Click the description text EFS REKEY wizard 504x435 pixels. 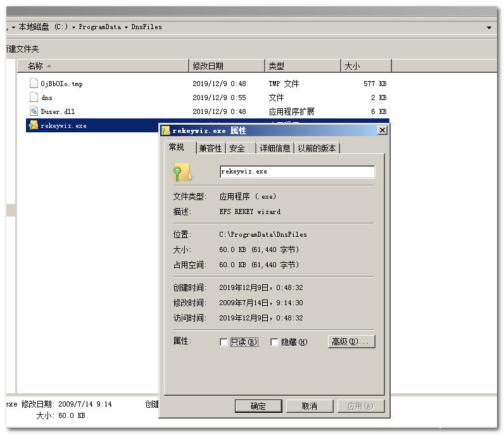(x=250, y=211)
